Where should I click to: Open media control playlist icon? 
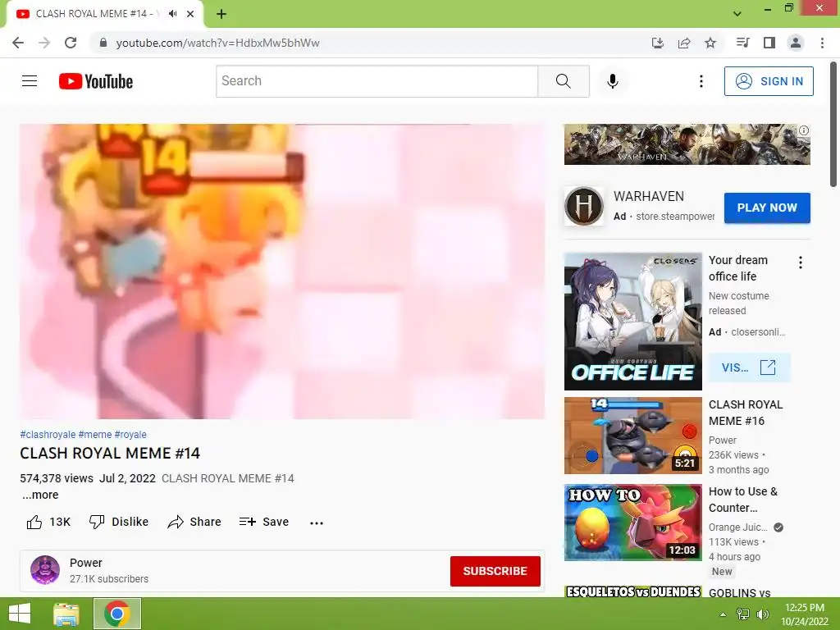coord(742,43)
